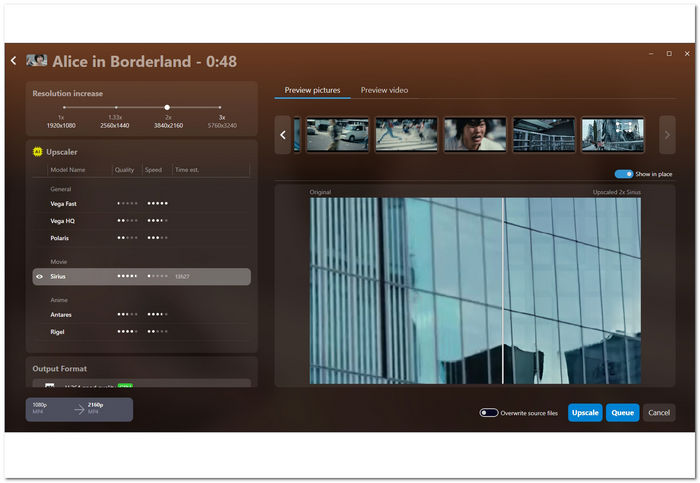This screenshot has height=483, width=700.
Task: Go back using the arrow beside the title
Action: coord(14,61)
